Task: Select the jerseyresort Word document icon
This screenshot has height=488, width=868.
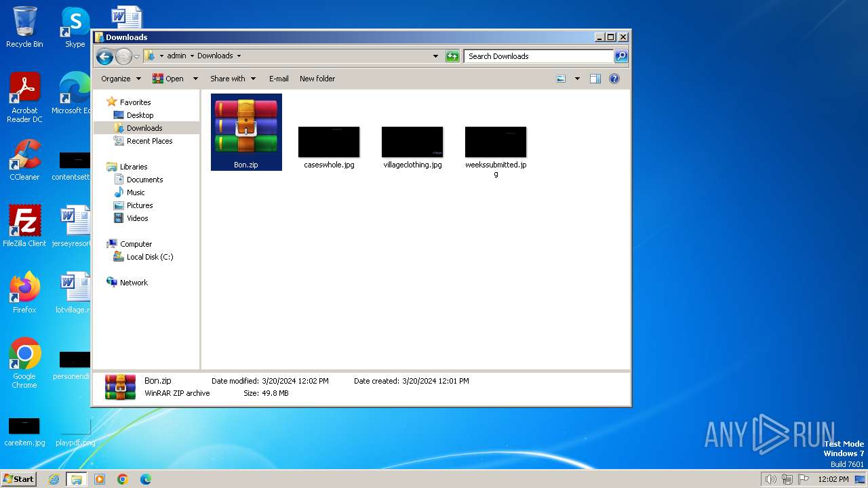Action: pyautogui.click(x=72, y=226)
